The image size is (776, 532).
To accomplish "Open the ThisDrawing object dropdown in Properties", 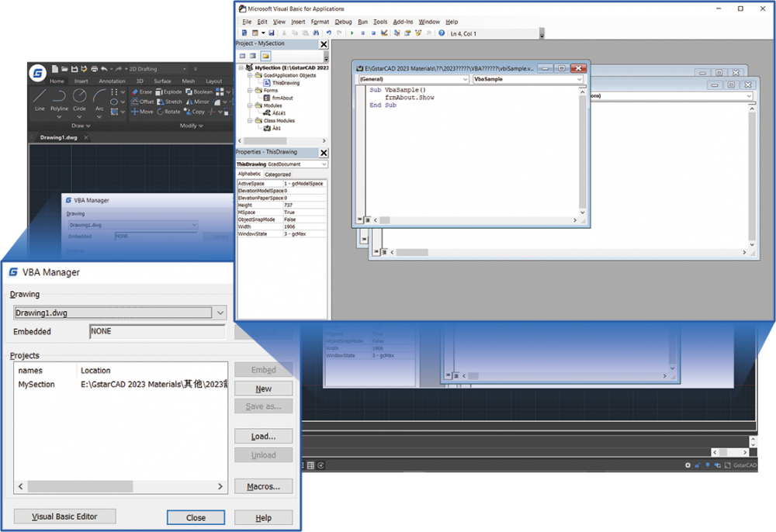I will coord(324,164).
